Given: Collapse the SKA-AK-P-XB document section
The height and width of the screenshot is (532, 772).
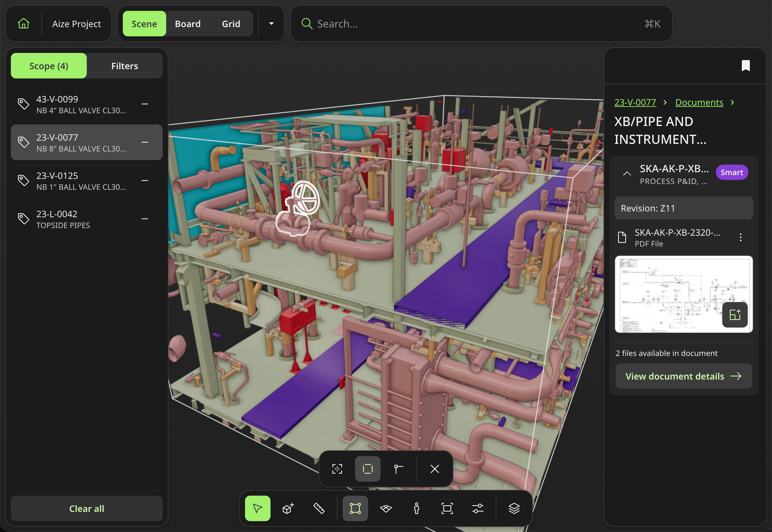Looking at the screenshot, I should pyautogui.click(x=627, y=173).
